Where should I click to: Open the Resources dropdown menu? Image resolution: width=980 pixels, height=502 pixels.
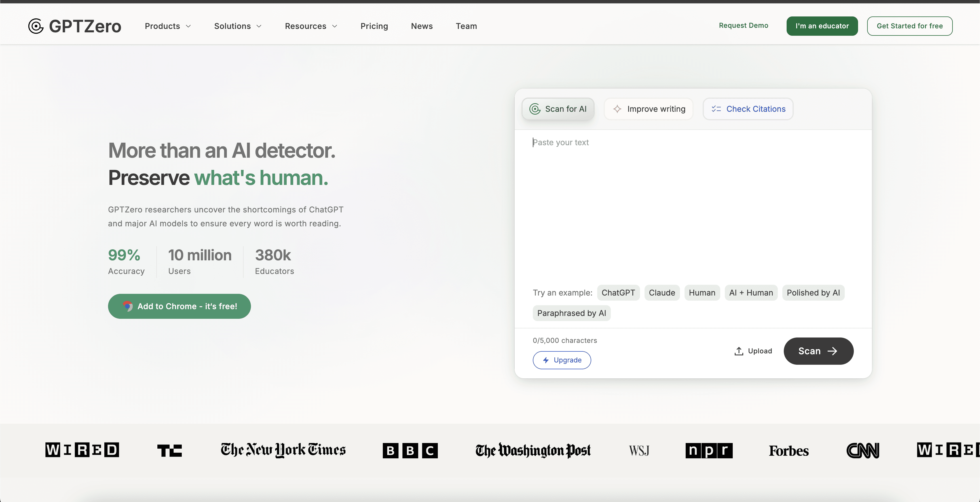coord(311,26)
